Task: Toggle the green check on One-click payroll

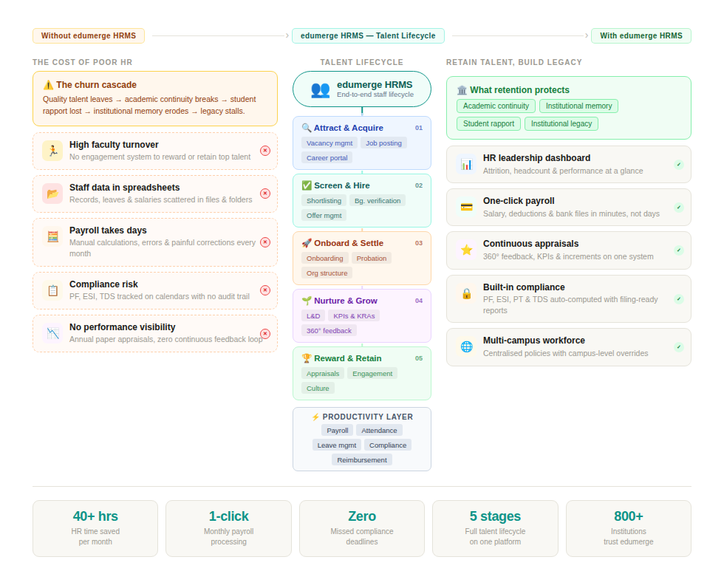Action: (678, 207)
